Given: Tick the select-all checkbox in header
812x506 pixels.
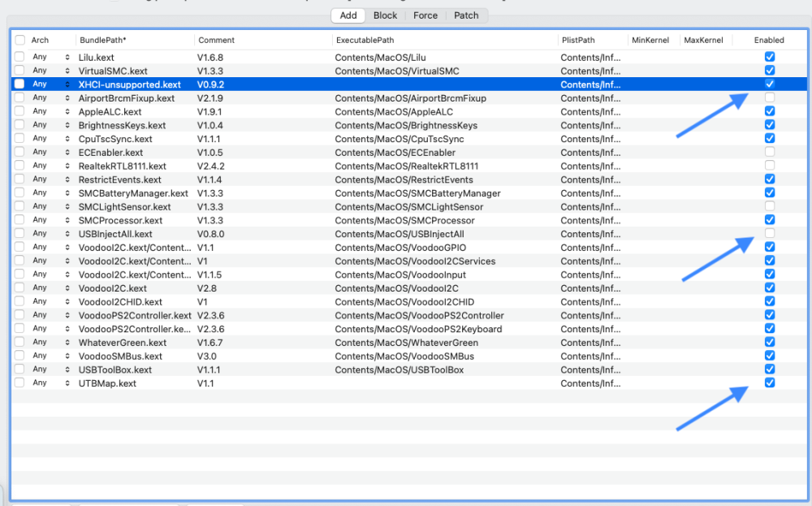Looking at the screenshot, I should [19, 40].
